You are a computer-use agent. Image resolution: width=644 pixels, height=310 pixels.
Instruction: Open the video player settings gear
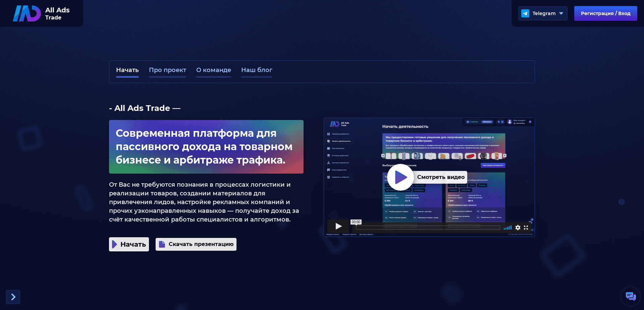pyautogui.click(x=518, y=228)
